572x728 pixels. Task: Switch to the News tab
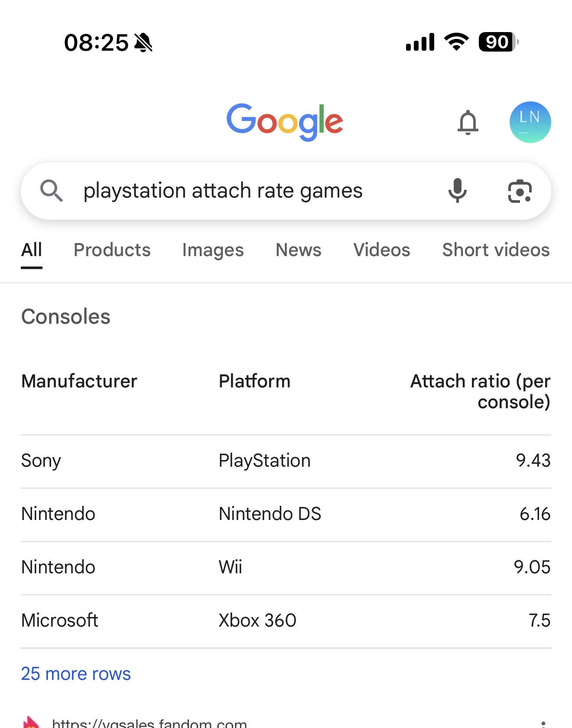pyautogui.click(x=299, y=250)
